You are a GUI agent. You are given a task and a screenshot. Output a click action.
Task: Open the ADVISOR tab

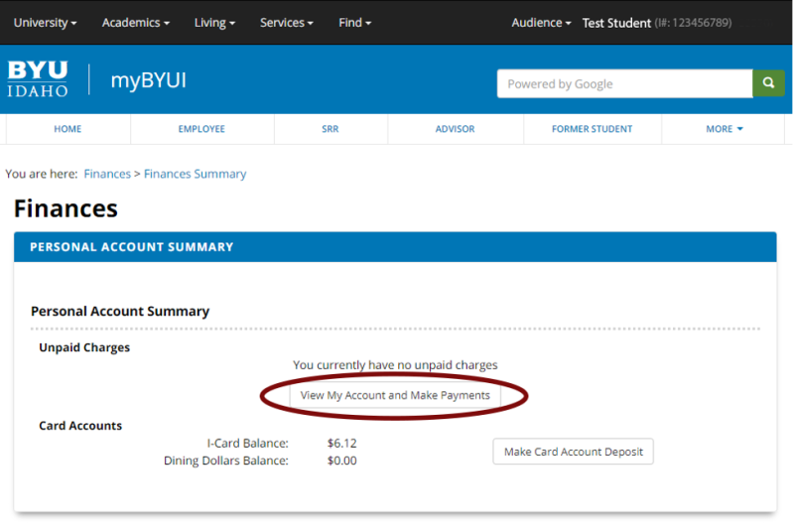[x=455, y=129]
